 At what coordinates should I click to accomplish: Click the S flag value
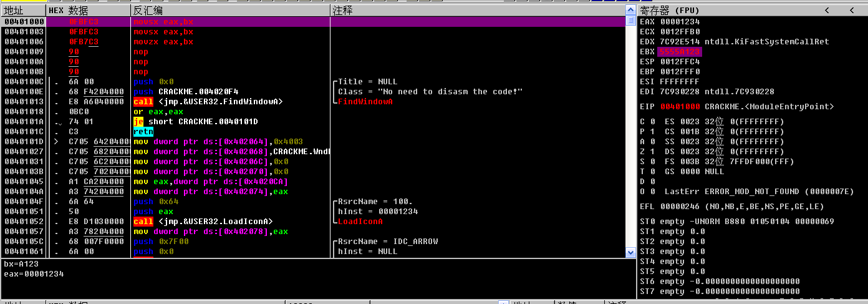[652, 162]
